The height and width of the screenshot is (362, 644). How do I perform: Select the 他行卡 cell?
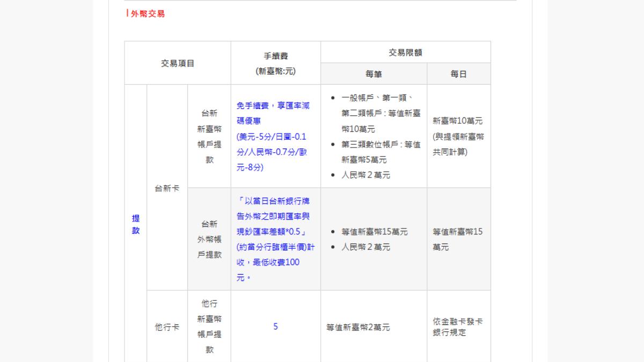[167, 327]
